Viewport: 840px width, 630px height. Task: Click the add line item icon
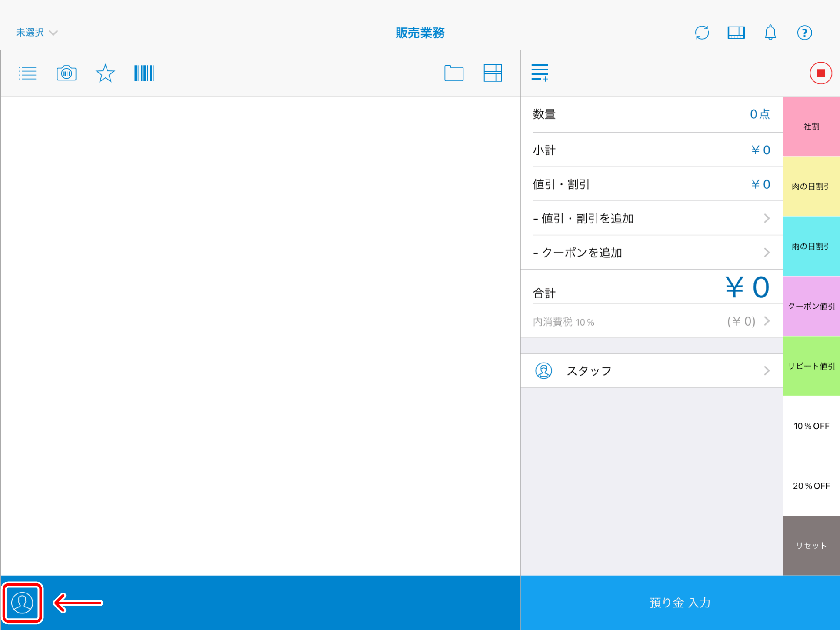(x=540, y=73)
